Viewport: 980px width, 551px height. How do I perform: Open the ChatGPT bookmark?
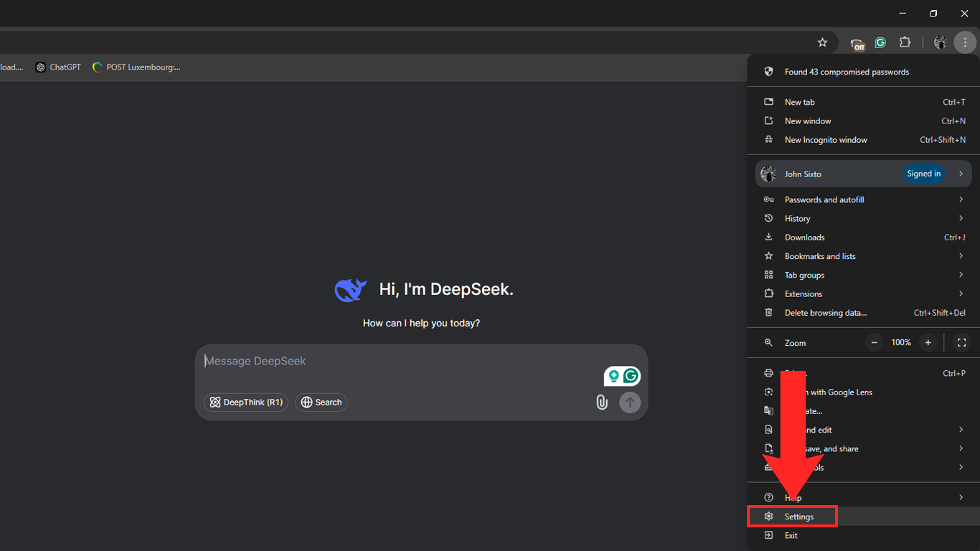point(58,67)
